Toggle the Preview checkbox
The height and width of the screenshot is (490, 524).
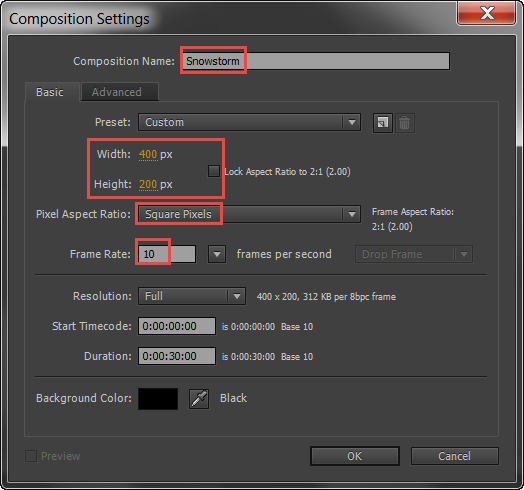coord(31,456)
